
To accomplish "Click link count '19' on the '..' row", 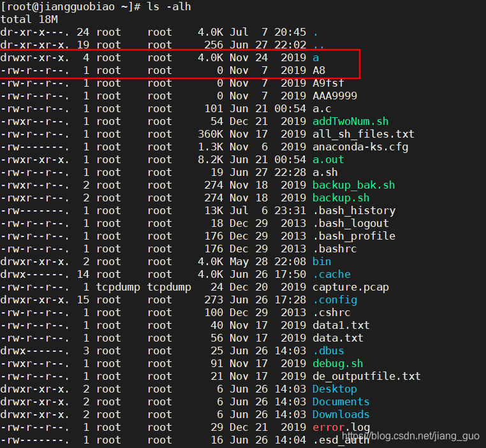I will [83, 45].
